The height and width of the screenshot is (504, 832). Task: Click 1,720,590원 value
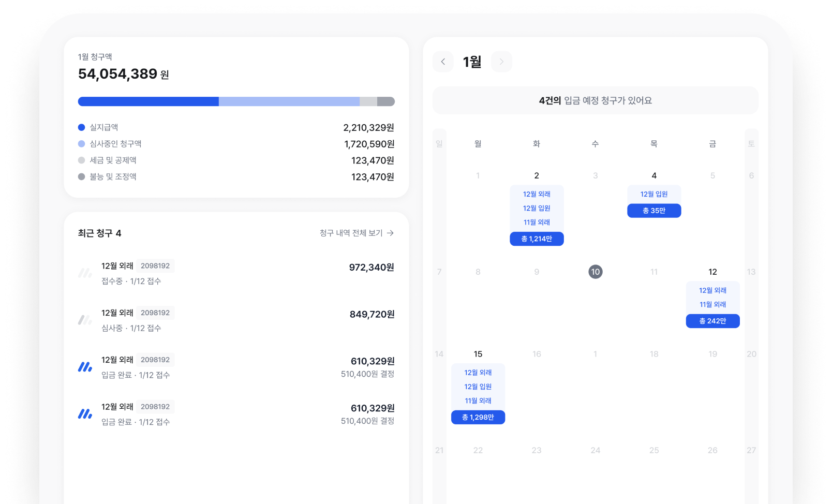[369, 144]
